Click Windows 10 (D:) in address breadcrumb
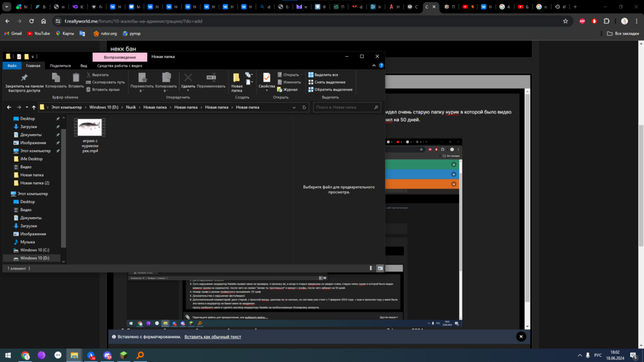This screenshot has width=644, height=362. [104, 107]
